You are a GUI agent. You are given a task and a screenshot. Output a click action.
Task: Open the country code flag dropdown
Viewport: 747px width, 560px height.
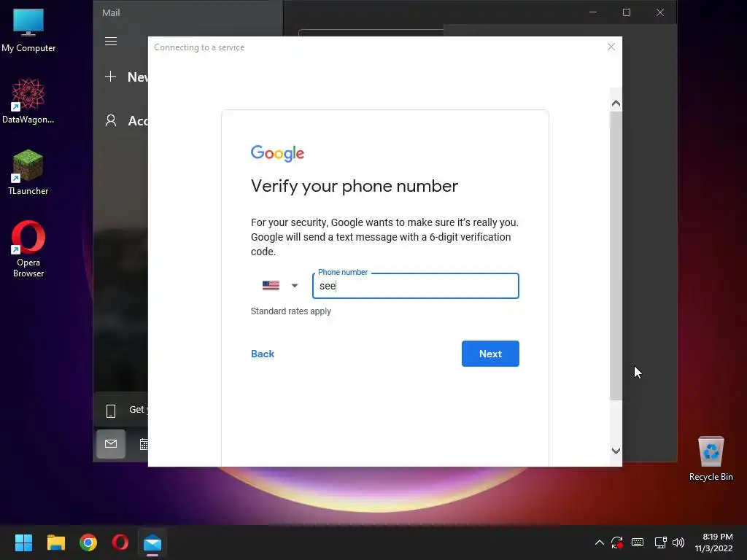point(280,286)
